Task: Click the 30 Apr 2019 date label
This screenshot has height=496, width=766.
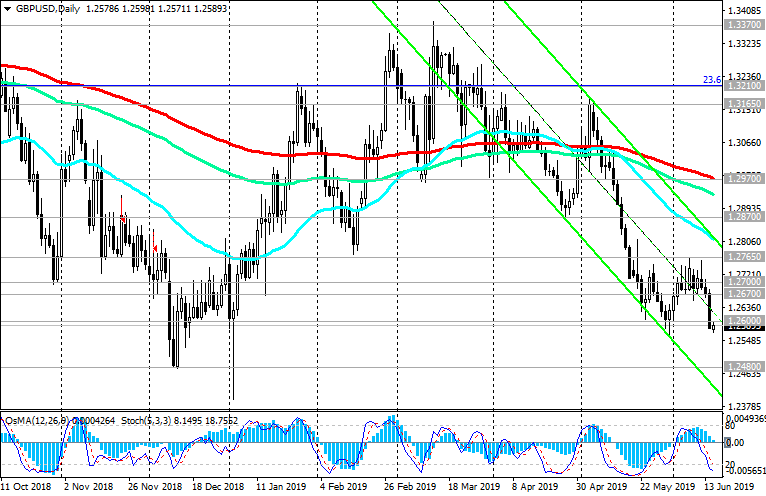Action: pos(601,487)
